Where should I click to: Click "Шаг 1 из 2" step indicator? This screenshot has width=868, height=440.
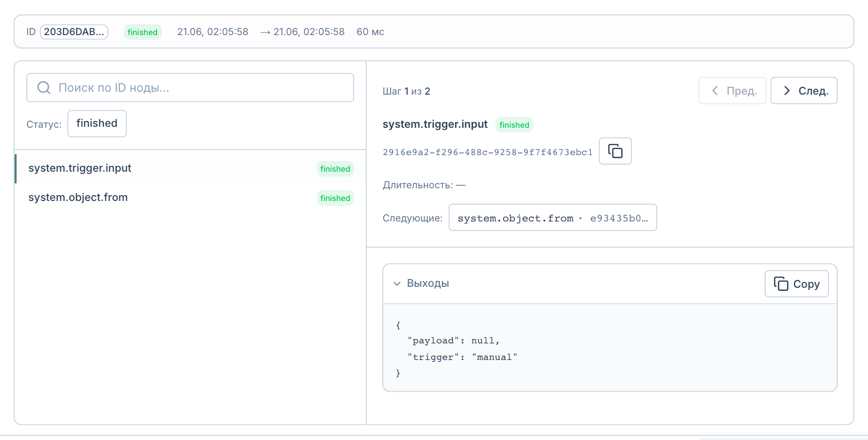(406, 91)
